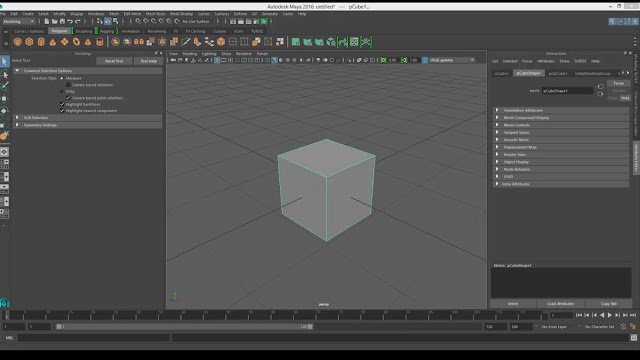The image size is (640, 360).
Task: Click the polygon torus shelf icon
Action: click(x=76, y=42)
